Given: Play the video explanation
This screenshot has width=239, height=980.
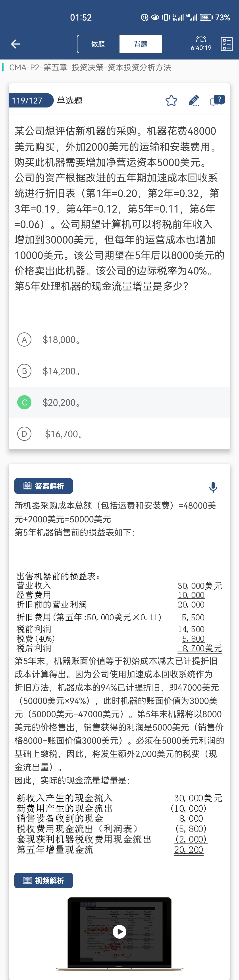Looking at the screenshot, I should click(119, 932).
